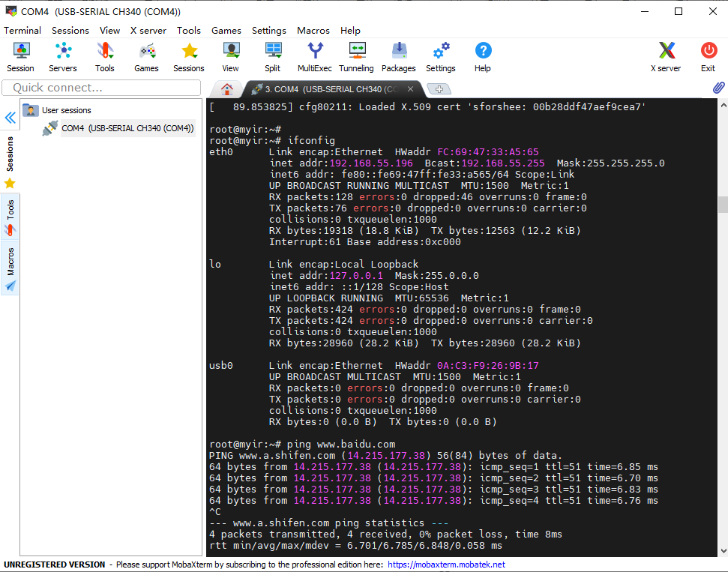Click the UNREGISTERED VERSION status text

point(54,565)
